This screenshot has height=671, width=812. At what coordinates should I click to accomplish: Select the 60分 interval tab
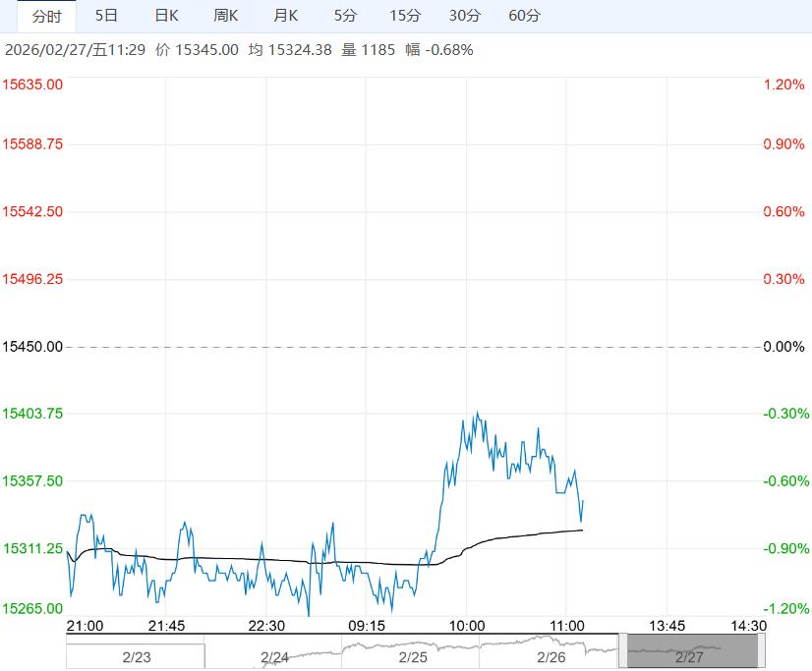pos(525,16)
